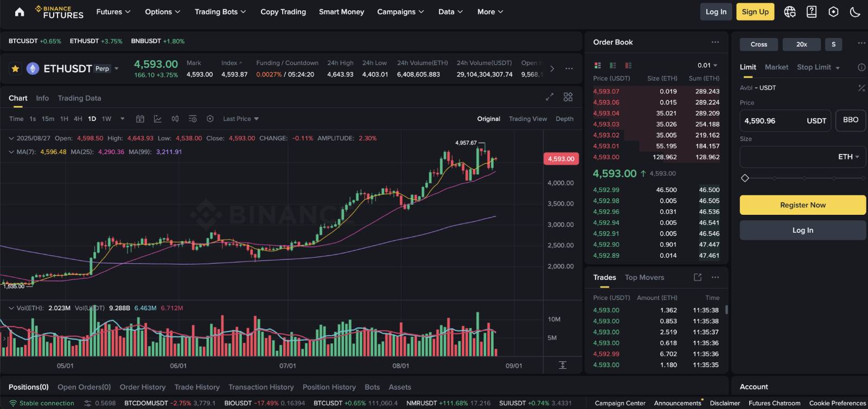Click the Price input field
The width and height of the screenshot is (868, 409).
[x=786, y=120]
